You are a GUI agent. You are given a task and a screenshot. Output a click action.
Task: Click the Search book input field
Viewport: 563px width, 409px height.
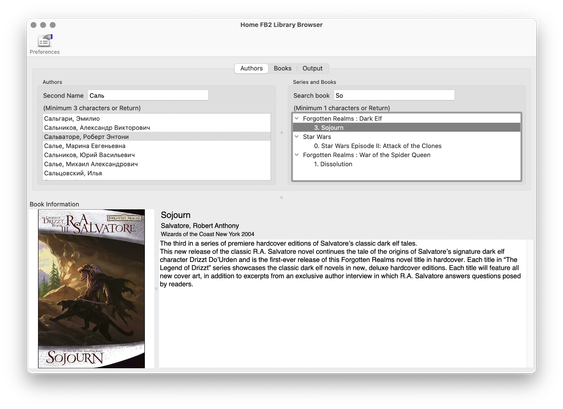(x=394, y=96)
